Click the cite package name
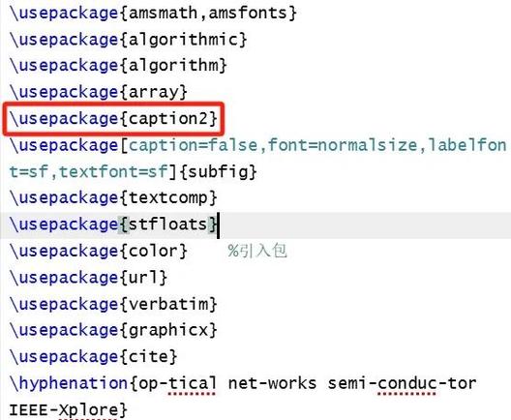 [x=148, y=357]
